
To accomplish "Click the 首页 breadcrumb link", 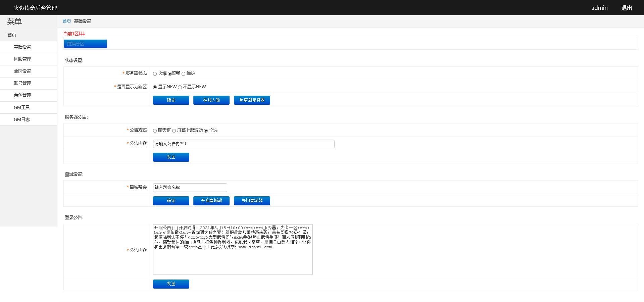I will (x=67, y=21).
